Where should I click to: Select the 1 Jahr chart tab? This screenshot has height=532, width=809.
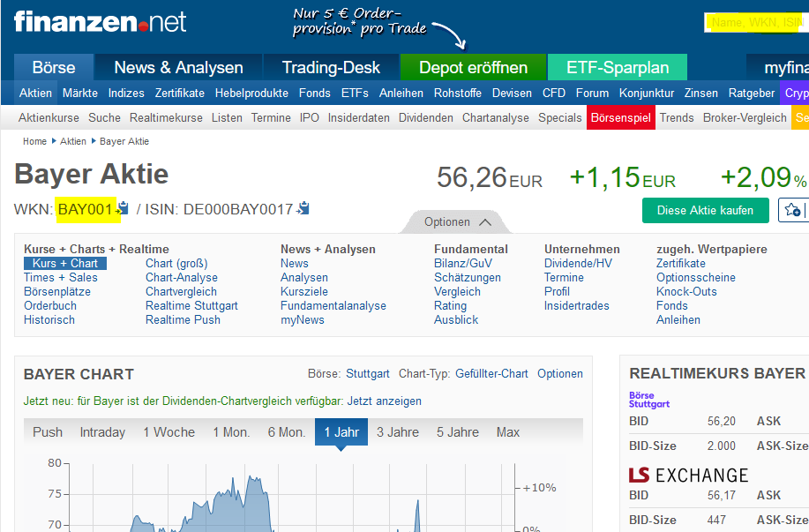tap(341, 432)
